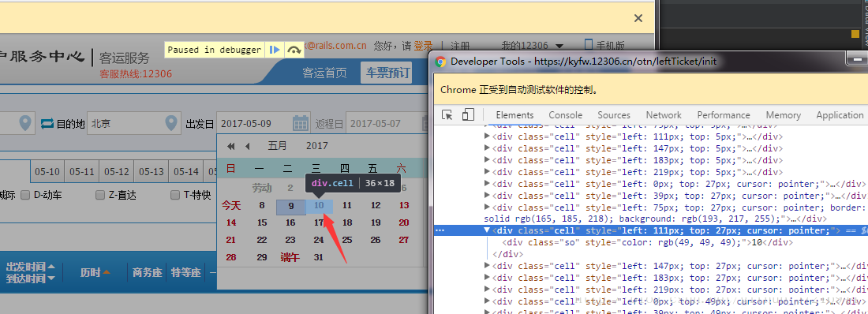The width and height of the screenshot is (868, 314).
Task: Enable the Z-直达 checkbox
Action: tap(99, 195)
